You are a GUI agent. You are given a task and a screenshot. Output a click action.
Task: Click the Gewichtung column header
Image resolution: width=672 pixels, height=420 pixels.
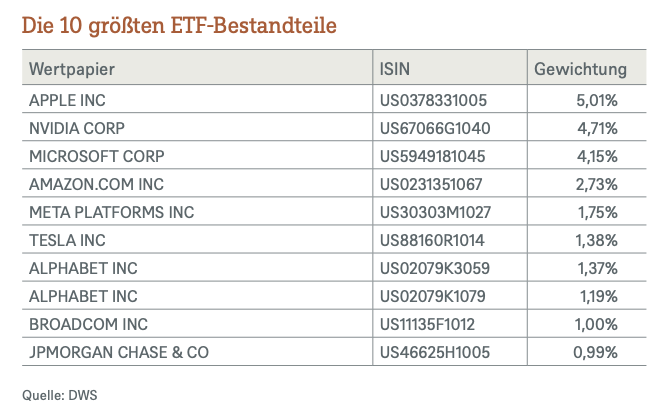click(580, 70)
